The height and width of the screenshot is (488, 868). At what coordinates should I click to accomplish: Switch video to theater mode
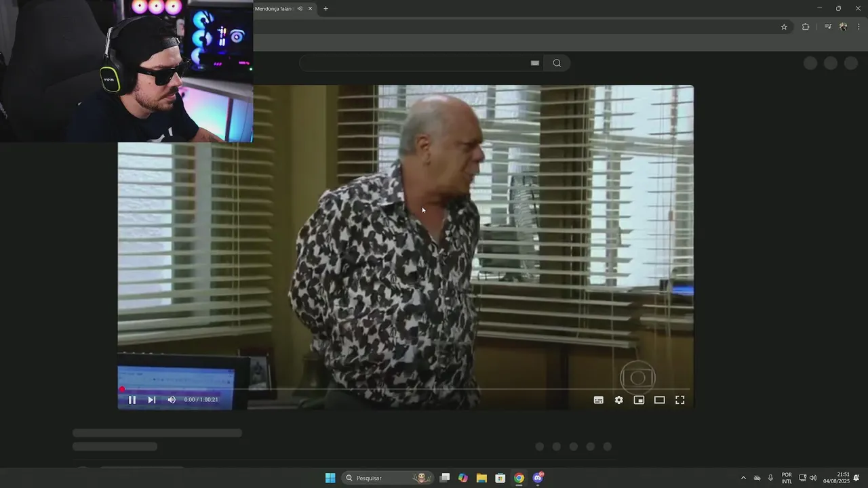tap(659, 400)
